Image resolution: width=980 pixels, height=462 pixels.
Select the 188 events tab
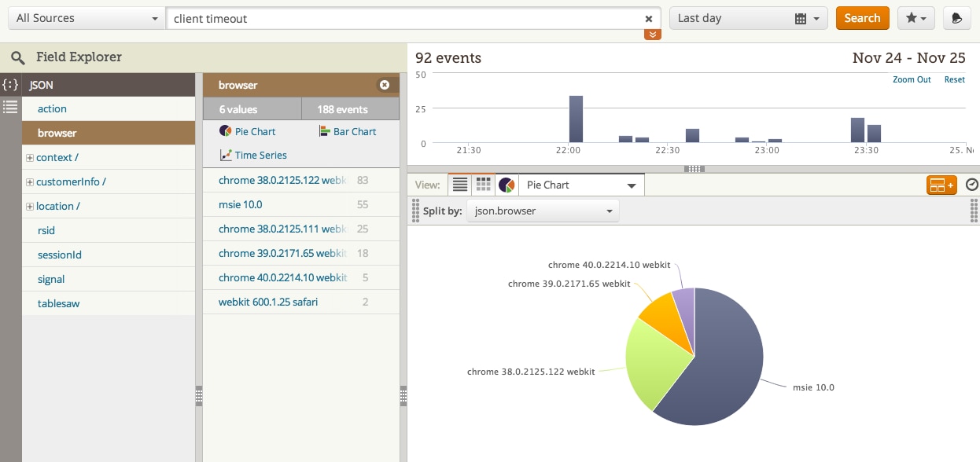351,109
